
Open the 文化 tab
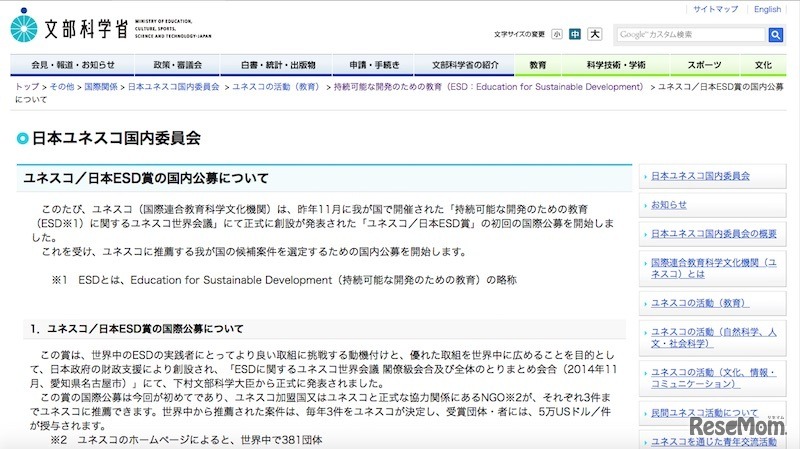click(x=763, y=65)
